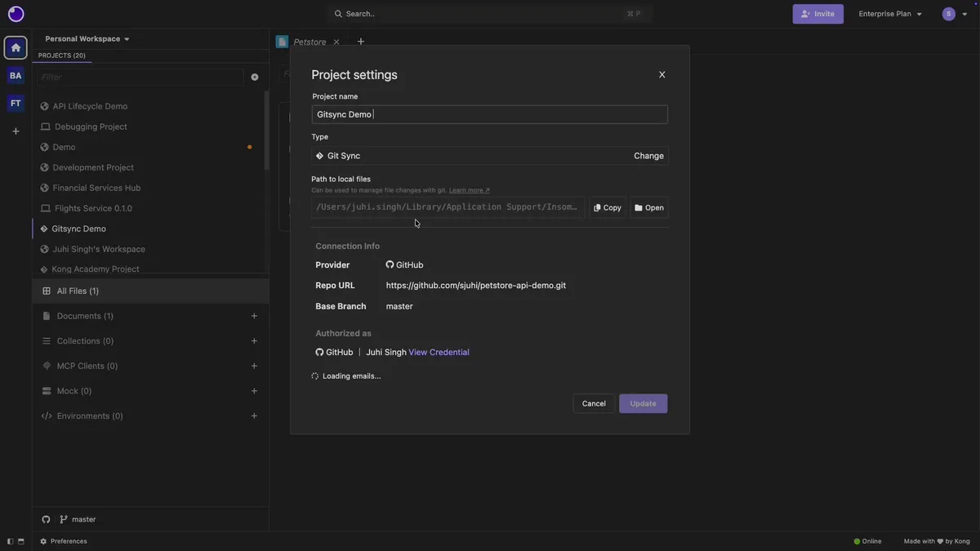980x551 pixels.
Task: Click the layout toggle icon in status bar
Action: tap(21, 541)
